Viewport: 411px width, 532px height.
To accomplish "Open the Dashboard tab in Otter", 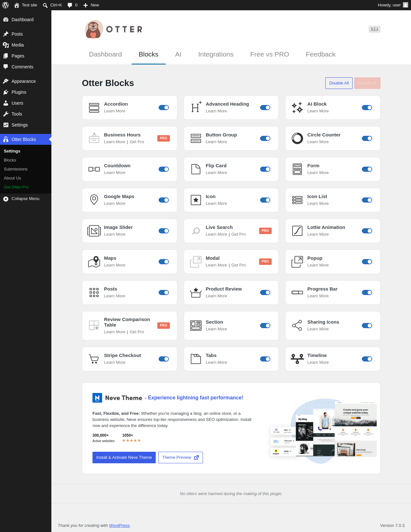I will coord(105,54).
